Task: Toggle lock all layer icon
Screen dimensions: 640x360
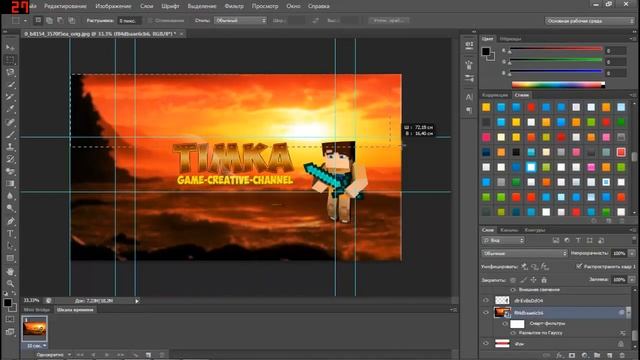Action: pyautogui.click(x=544, y=280)
